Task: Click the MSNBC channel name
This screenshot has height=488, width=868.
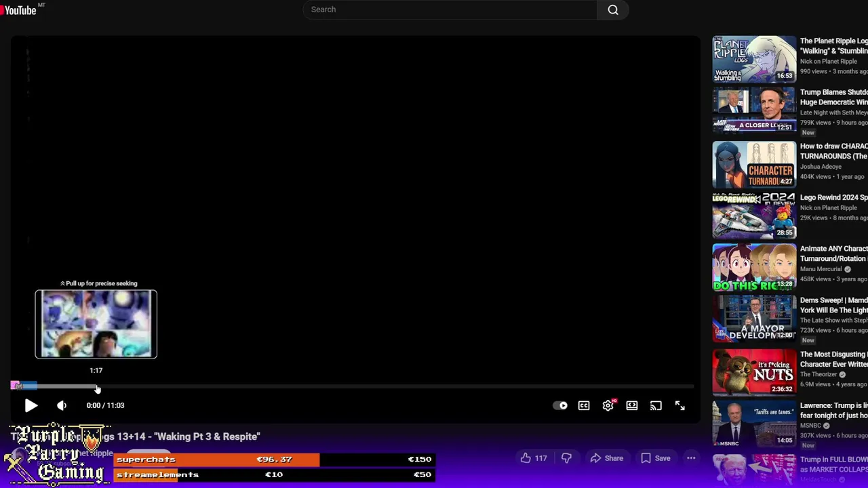Action: tap(810, 426)
